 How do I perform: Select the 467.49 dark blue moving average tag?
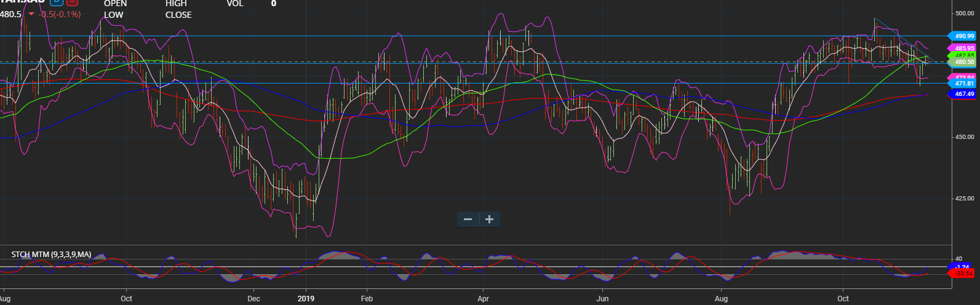click(x=963, y=94)
